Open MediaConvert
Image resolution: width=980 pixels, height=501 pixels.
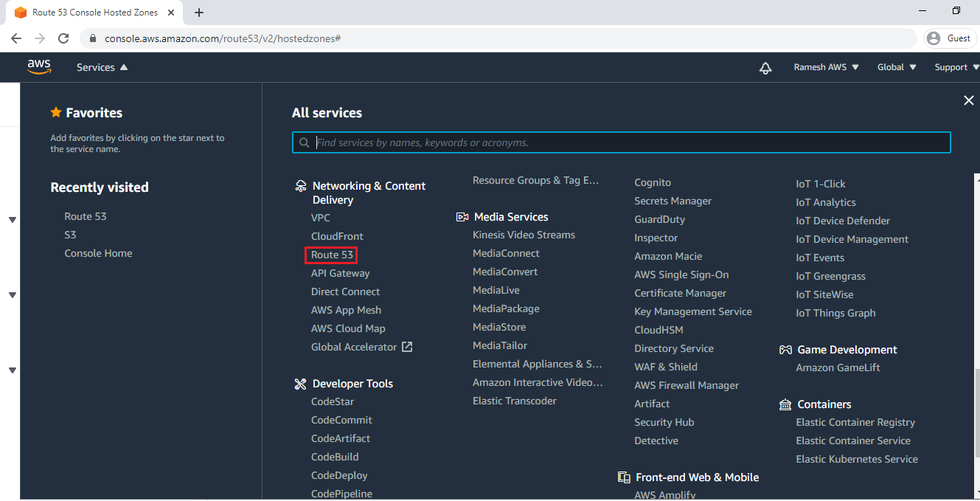click(505, 272)
